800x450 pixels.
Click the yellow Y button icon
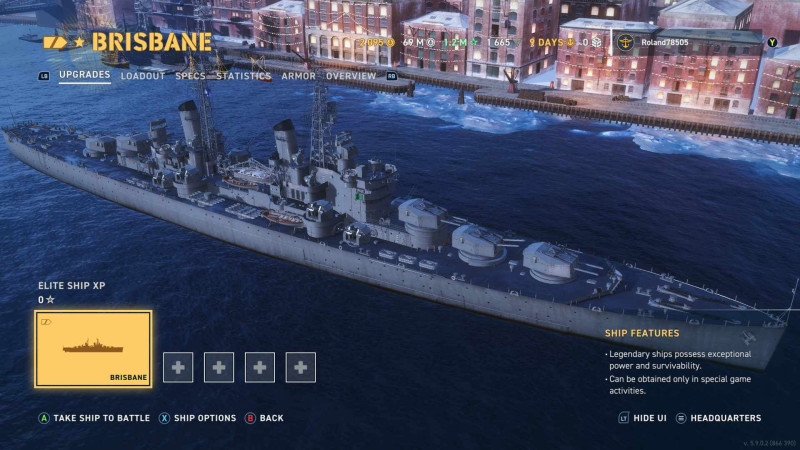pyautogui.click(x=772, y=43)
